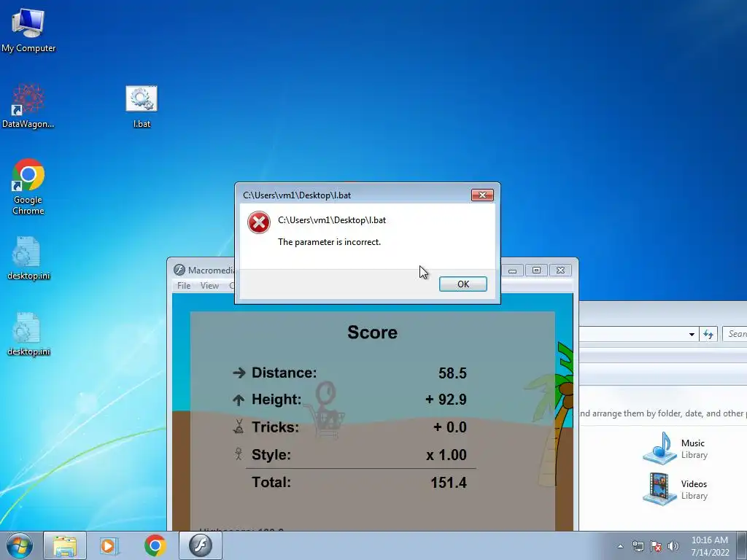Viewport: 747px width, 560px height.
Task: Select the lower desktop.ini file icon
Action: [28, 334]
